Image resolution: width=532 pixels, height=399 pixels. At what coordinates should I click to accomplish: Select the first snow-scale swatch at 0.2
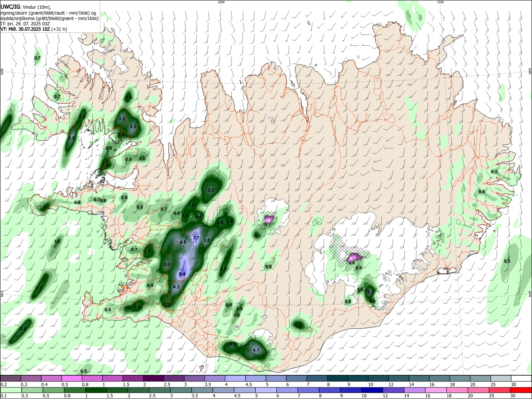coord(10,378)
